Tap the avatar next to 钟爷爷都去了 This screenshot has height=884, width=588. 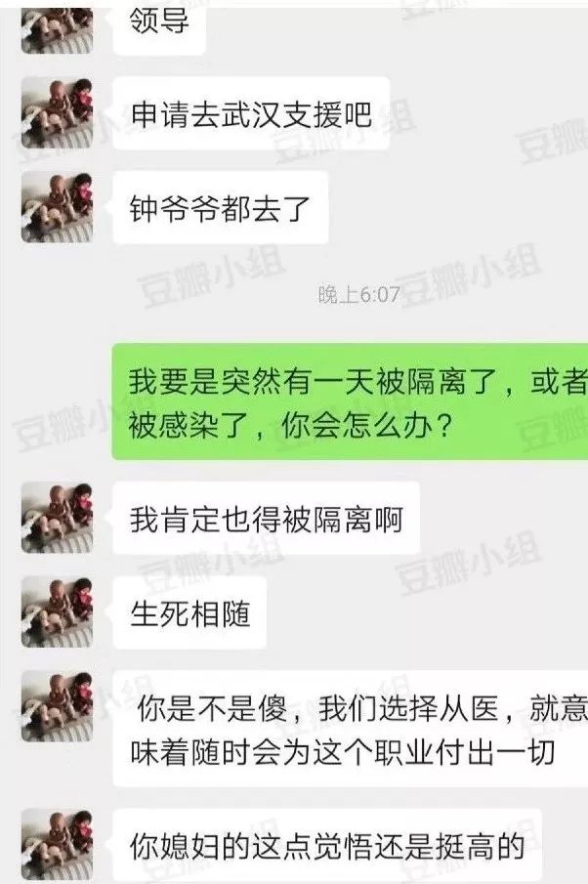(x=57, y=207)
